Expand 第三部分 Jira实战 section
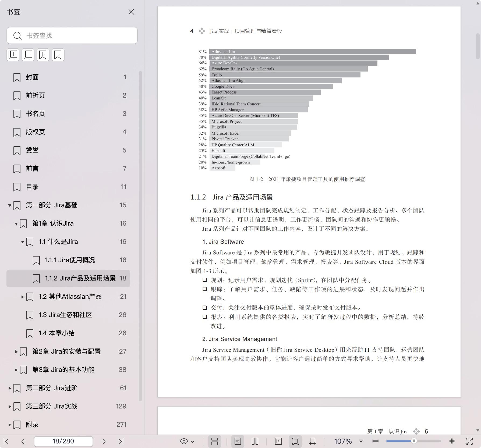Viewport: 481px width, 448px height. point(10,407)
